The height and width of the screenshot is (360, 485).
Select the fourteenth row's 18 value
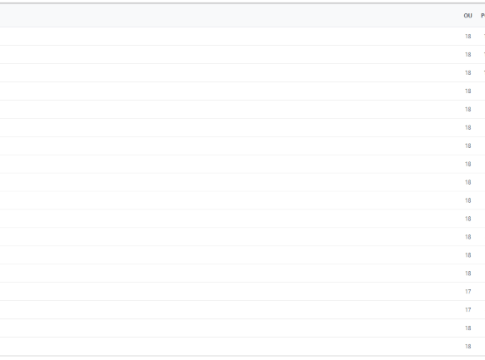click(468, 273)
